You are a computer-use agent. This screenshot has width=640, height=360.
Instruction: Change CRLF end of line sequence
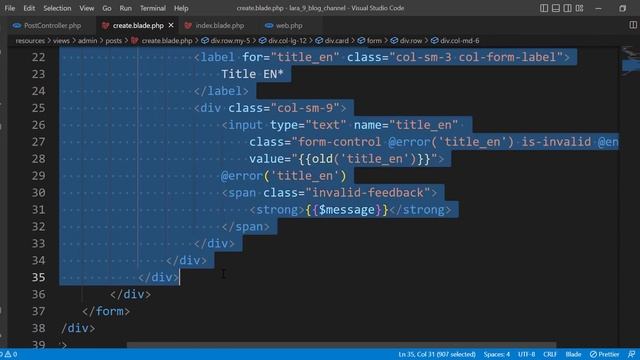(550, 354)
